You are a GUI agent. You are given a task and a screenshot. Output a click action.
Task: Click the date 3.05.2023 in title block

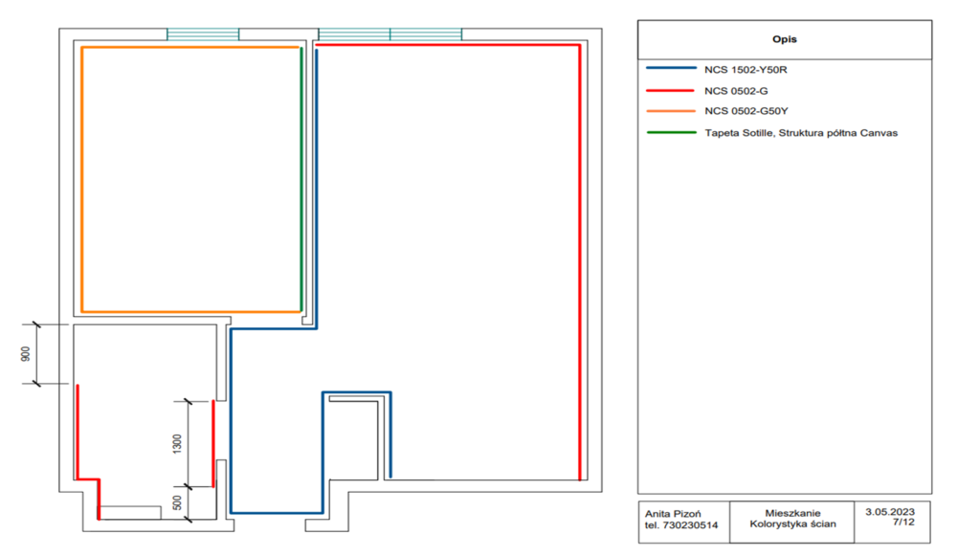890,512
